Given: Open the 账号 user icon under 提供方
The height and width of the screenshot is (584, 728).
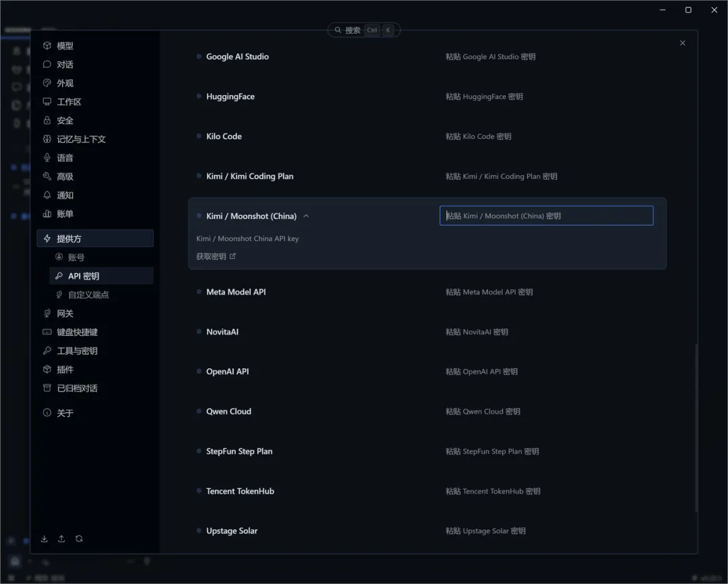Looking at the screenshot, I should click(x=59, y=257).
